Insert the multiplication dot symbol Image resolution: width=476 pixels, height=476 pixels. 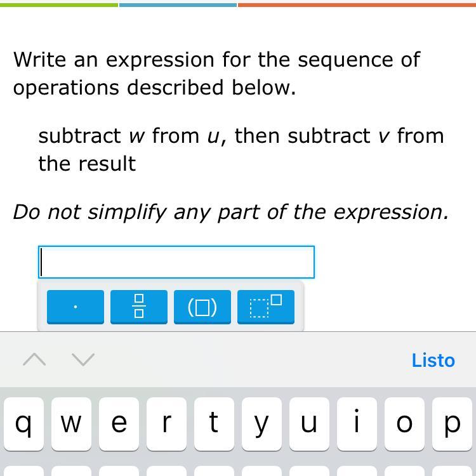pos(76,307)
